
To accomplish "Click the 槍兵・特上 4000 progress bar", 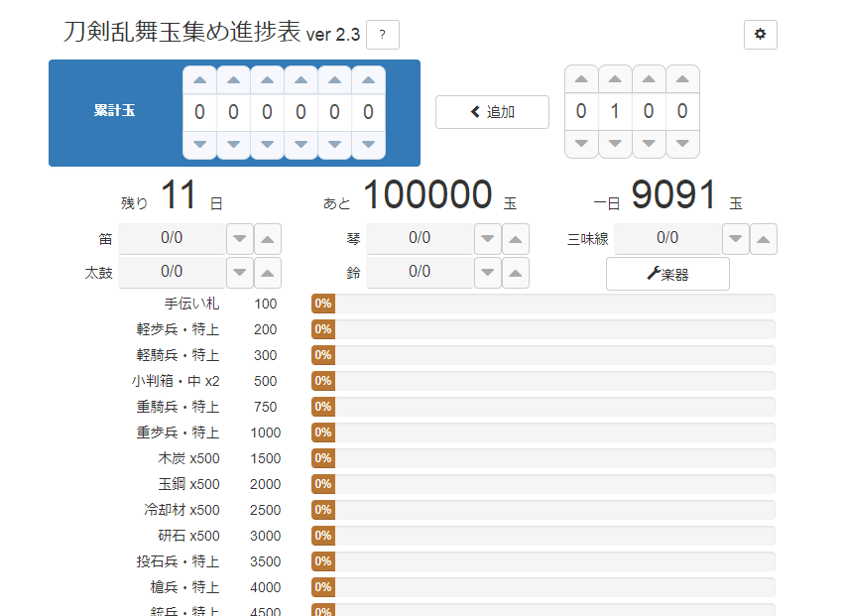I will [543, 587].
